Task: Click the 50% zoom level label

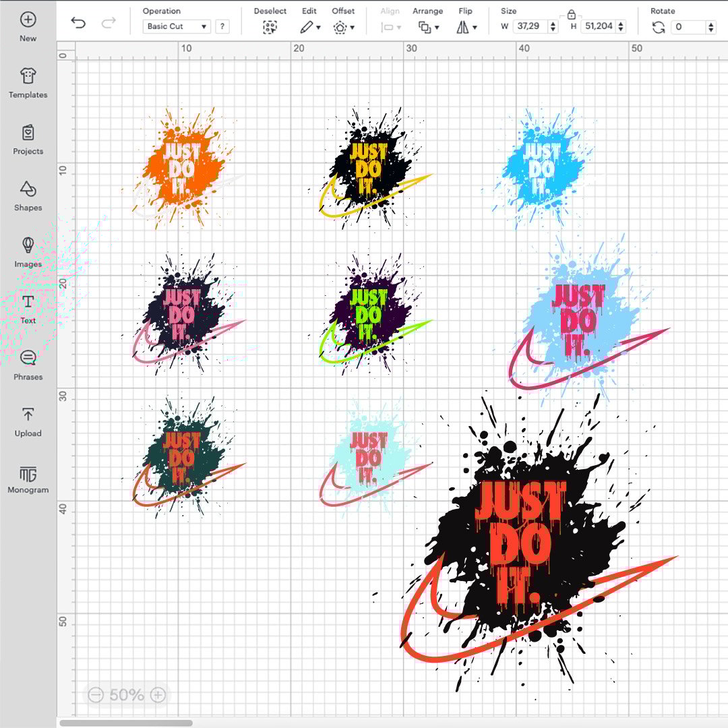Action: pyautogui.click(x=126, y=695)
